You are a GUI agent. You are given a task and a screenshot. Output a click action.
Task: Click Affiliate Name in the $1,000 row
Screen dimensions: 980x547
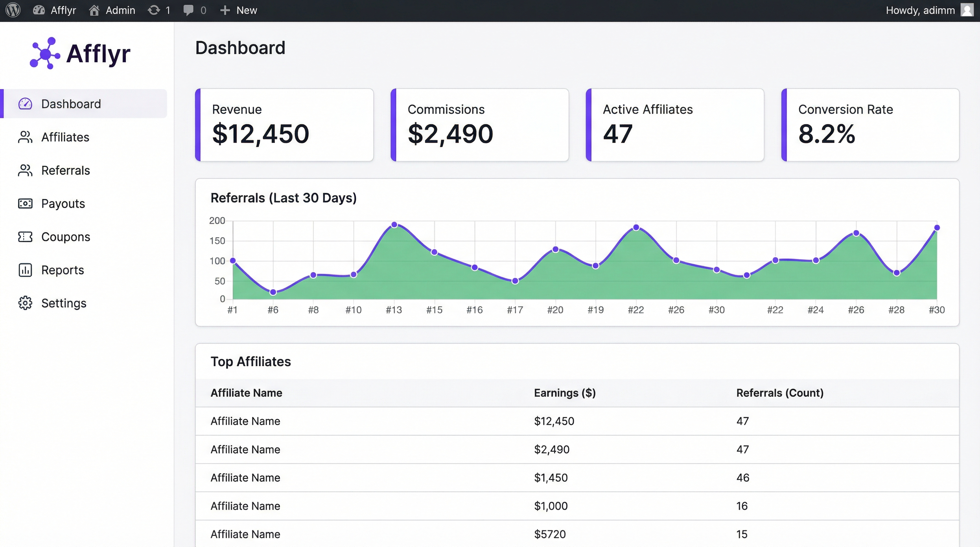coord(245,506)
